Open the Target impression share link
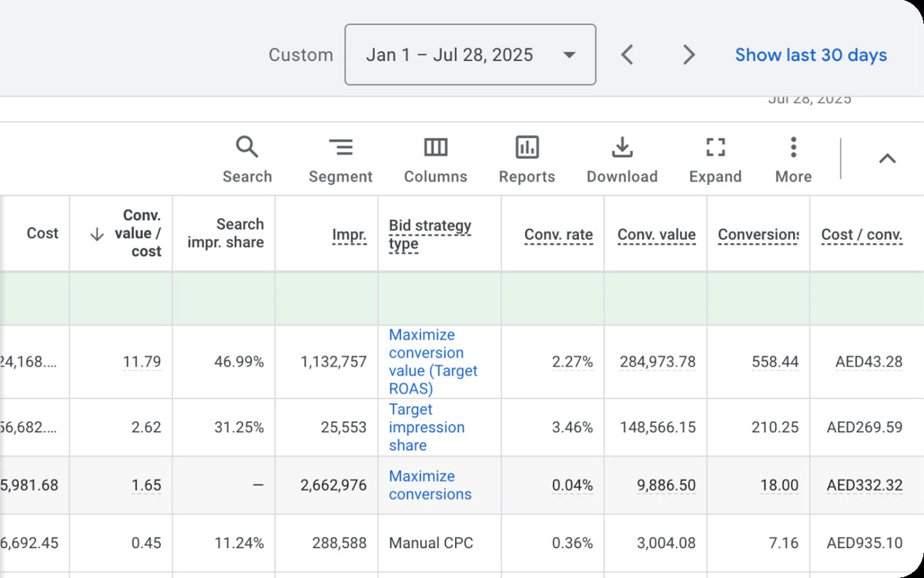The width and height of the screenshot is (924, 578). (427, 427)
